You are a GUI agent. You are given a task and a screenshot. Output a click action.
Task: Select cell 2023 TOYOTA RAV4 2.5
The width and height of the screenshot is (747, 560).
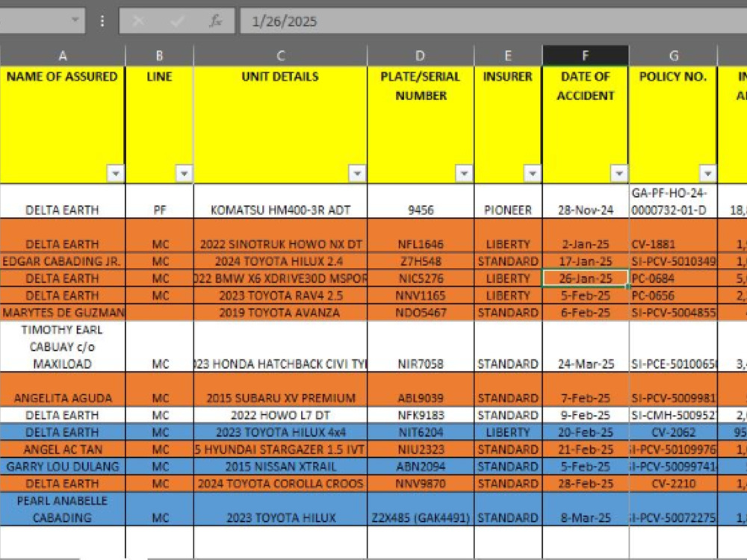tap(281, 295)
